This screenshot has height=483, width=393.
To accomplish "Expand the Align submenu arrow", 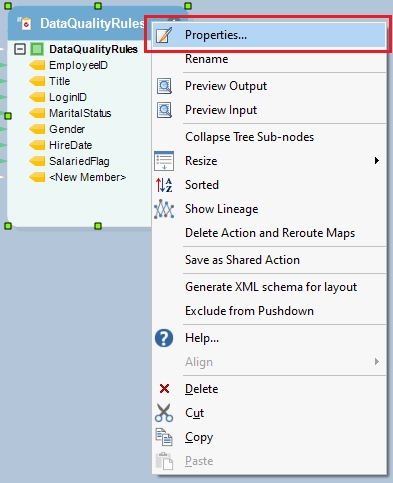I will [x=377, y=362].
